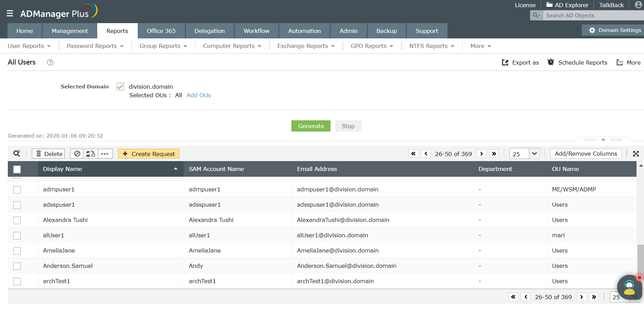Click the All Users help question icon

50,63
